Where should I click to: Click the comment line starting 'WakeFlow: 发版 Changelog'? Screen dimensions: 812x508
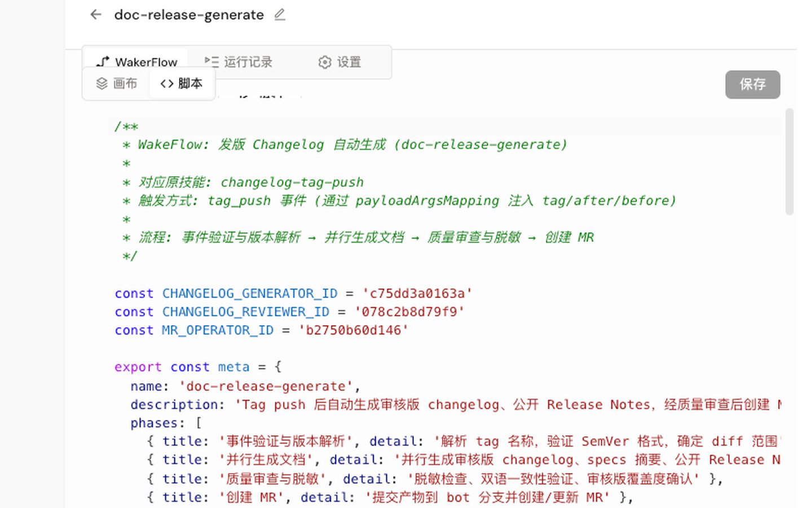[345, 144]
